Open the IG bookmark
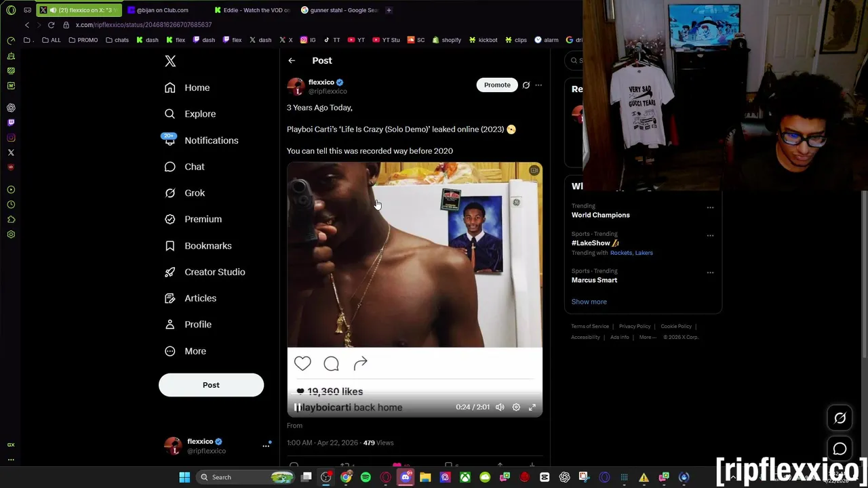868x488 pixels. click(x=308, y=40)
